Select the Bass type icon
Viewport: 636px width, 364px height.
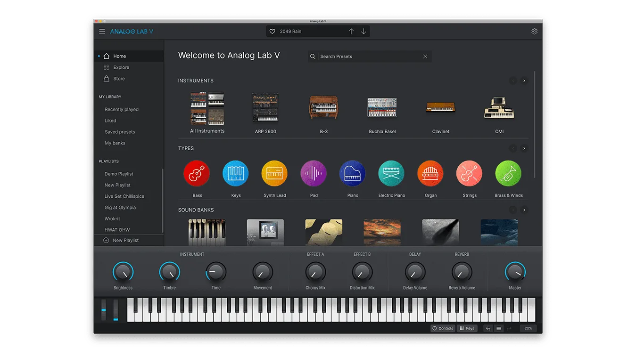[197, 173]
